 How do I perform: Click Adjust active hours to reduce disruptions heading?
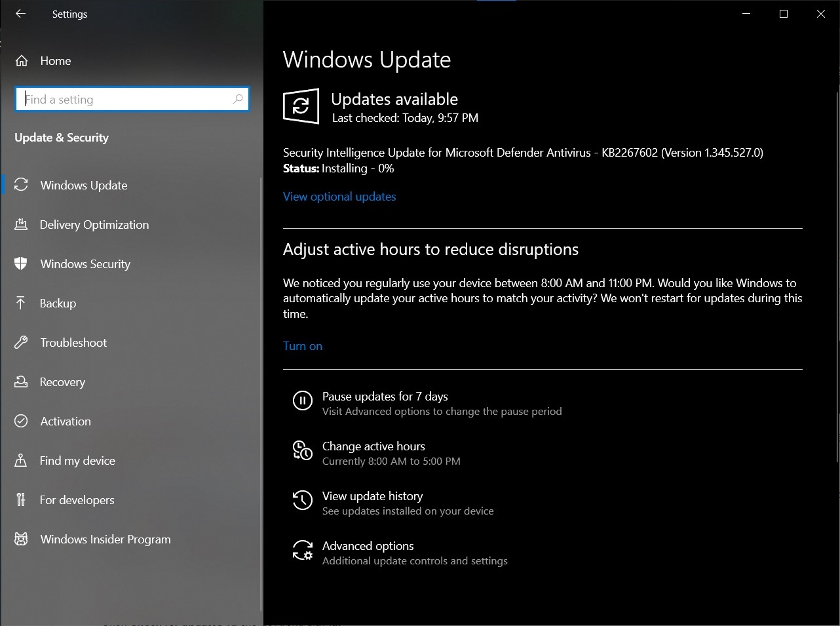click(x=430, y=250)
